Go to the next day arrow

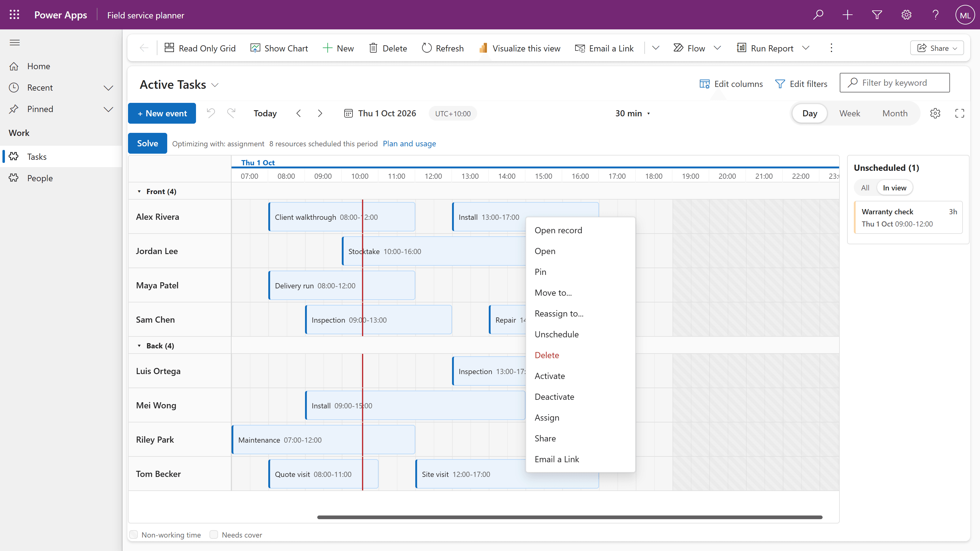[320, 113]
